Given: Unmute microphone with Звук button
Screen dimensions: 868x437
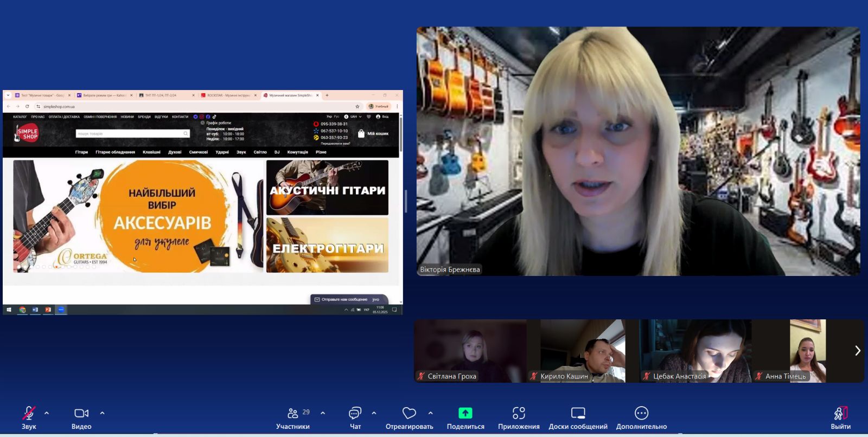Looking at the screenshot, I should [29, 414].
